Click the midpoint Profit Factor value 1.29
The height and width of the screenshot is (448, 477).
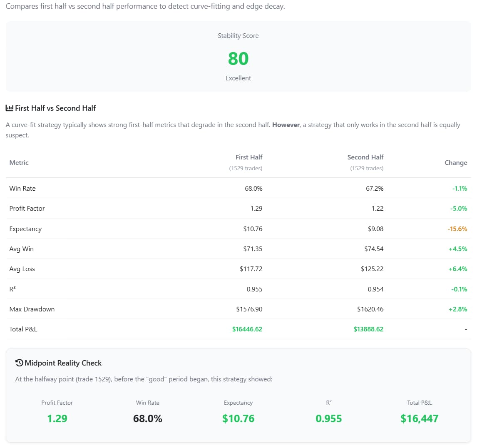coord(57,418)
